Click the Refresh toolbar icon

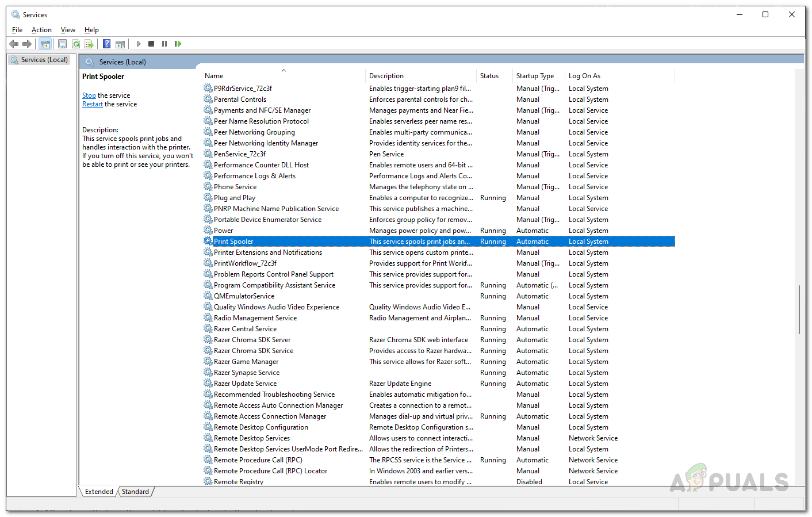coord(76,44)
